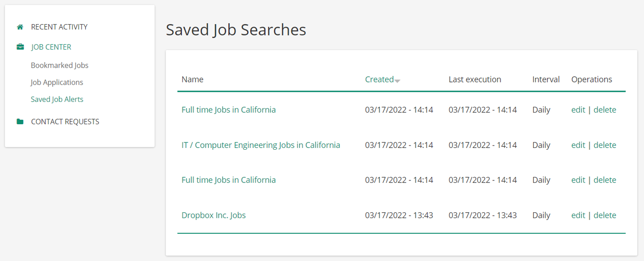Open the Saved Job Alerts page
The height and width of the screenshot is (261, 644).
point(58,99)
